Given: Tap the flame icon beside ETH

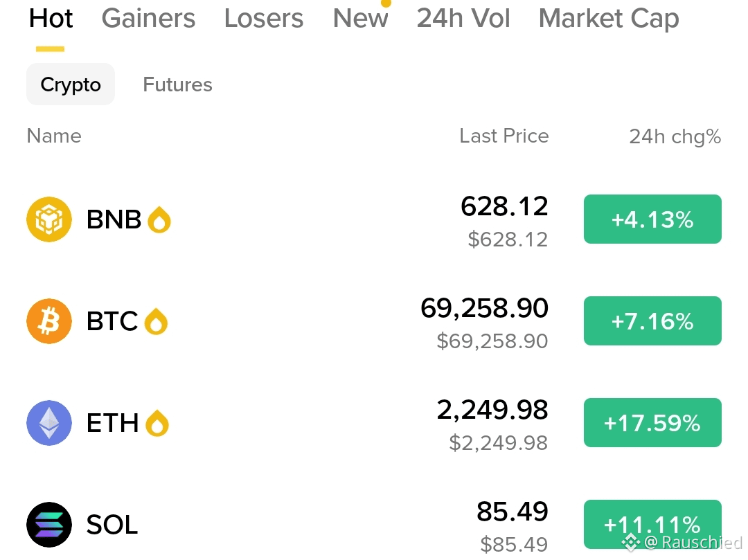Looking at the screenshot, I should (x=157, y=423).
